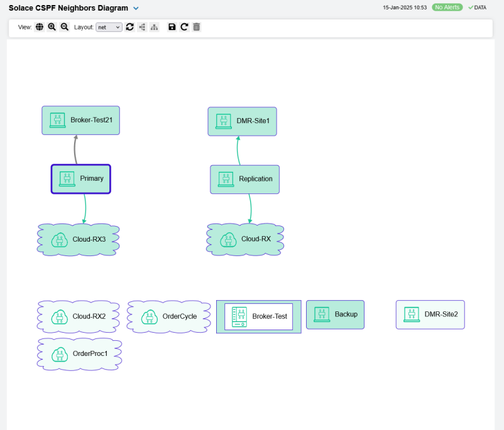Select the Primary broker node
The height and width of the screenshot is (430, 504).
coord(81,179)
